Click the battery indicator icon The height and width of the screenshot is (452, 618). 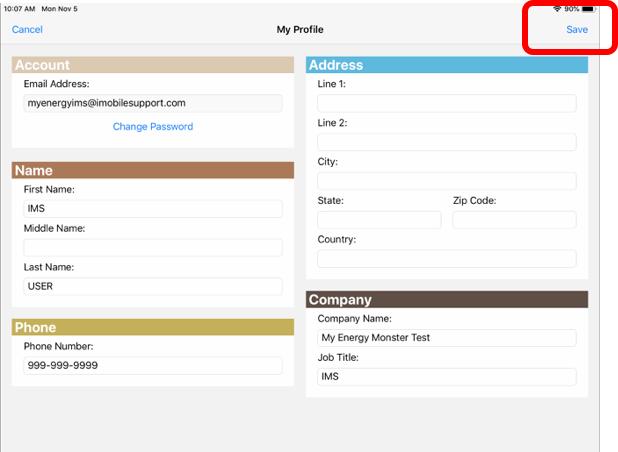[x=588, y=9]
